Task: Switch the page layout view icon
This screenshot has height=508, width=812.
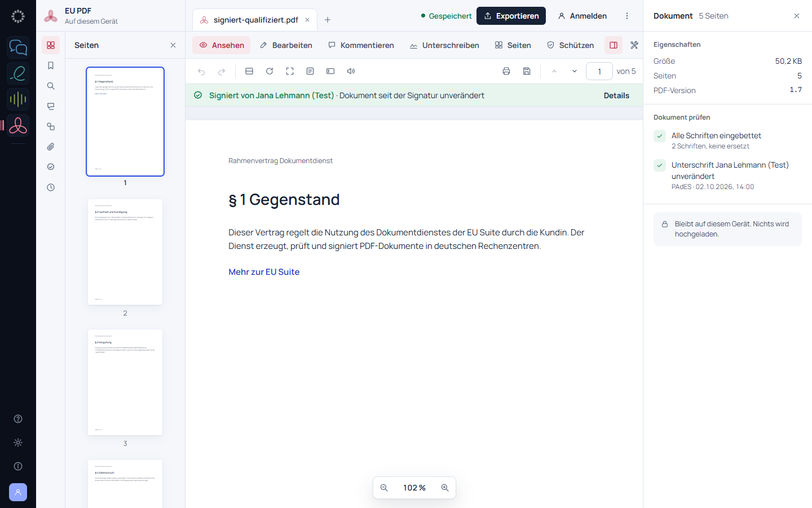Action: point(249,71)
